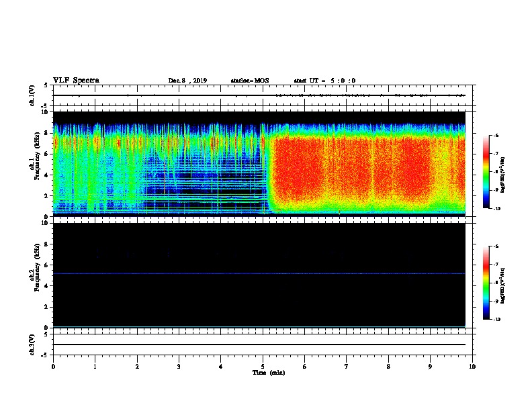Click the ch.2 "Frequency (kHz)" axis label
532x411 pixels.
click(37, 267)
